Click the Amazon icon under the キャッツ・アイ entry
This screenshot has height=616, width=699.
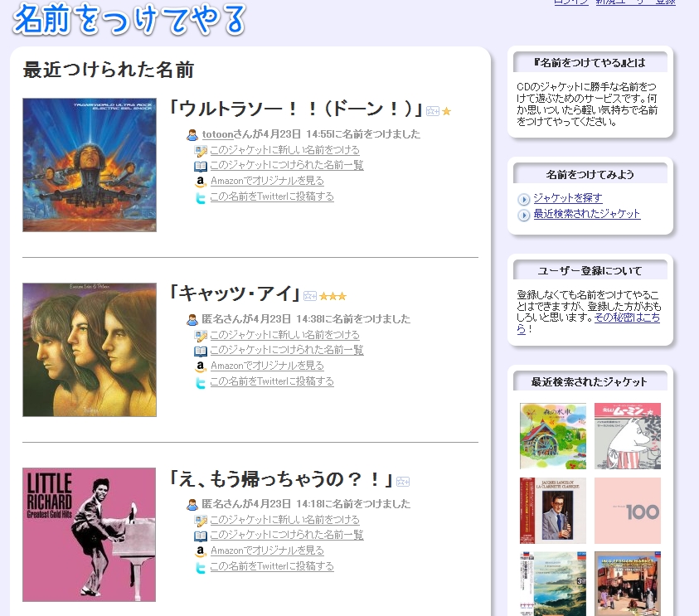coord(201,366)
